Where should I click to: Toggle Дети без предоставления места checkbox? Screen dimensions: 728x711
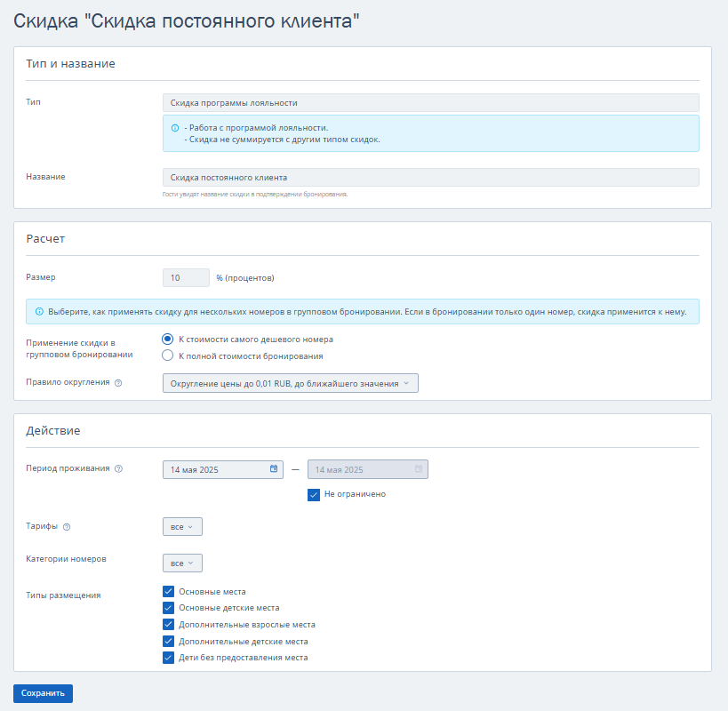[169, 658]
